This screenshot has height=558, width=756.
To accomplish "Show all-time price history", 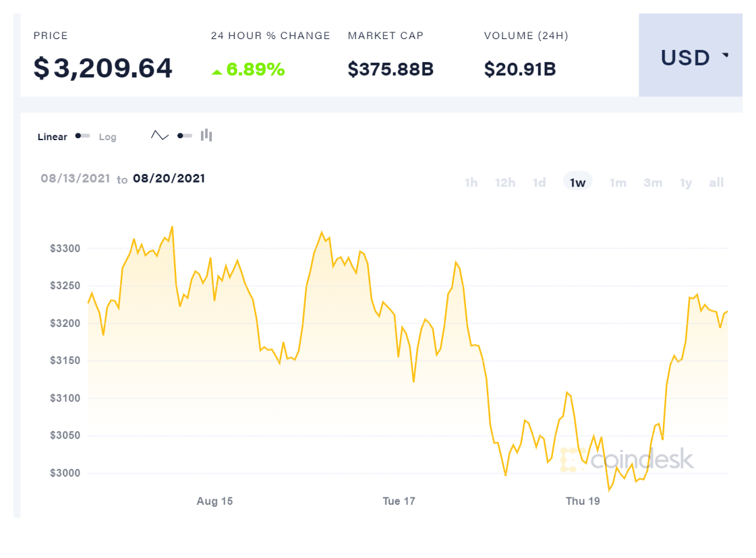I will click(716, 183).
